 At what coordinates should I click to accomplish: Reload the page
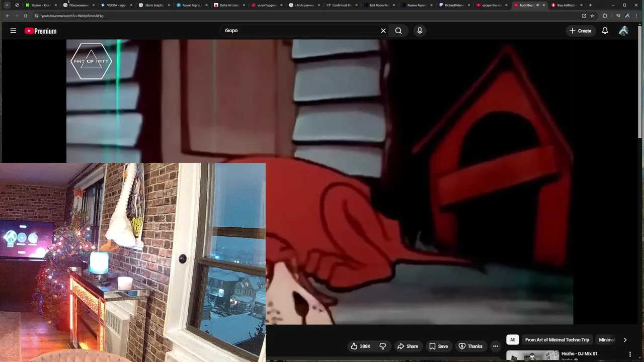26,16
